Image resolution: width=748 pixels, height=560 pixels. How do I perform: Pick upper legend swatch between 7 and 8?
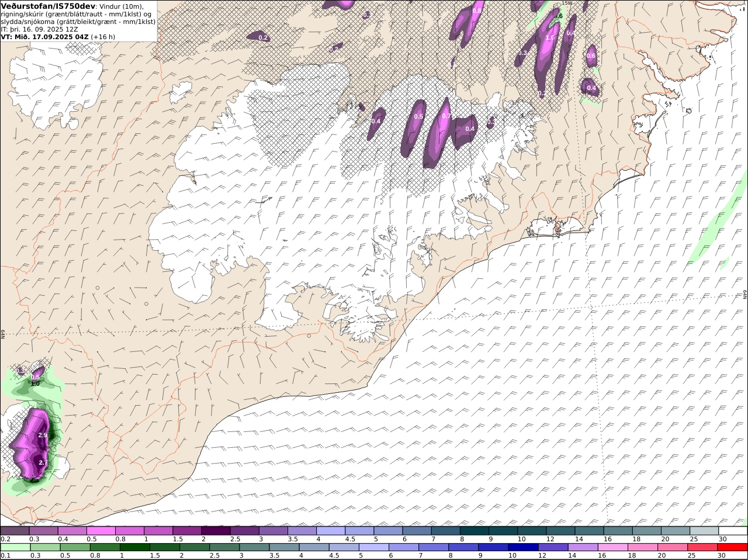tap(446, 530)
